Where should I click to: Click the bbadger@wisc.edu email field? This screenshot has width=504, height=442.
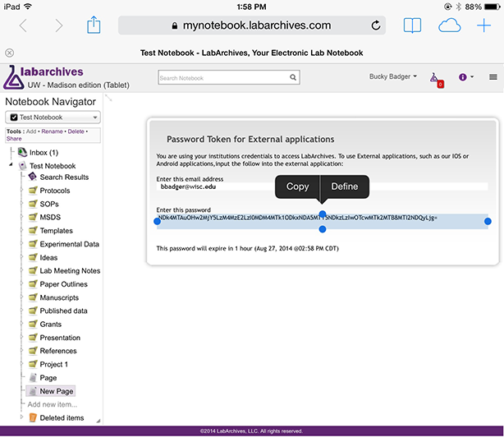click(322, 186)
